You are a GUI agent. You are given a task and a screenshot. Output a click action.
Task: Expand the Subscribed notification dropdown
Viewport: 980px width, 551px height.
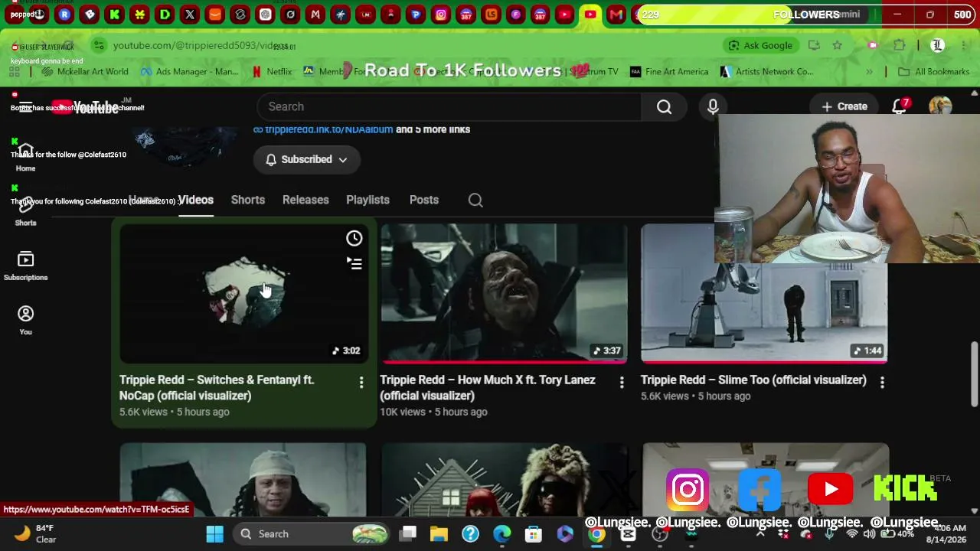click(x=306, y=159)
